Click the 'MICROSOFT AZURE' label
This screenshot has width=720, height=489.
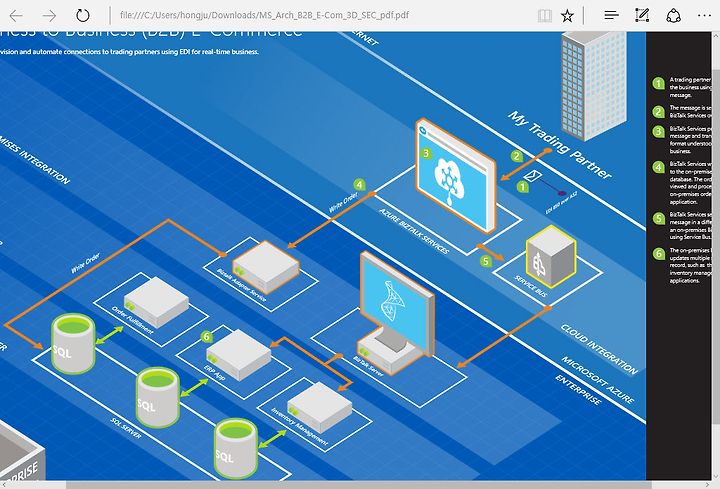click(x=597, y=380)
